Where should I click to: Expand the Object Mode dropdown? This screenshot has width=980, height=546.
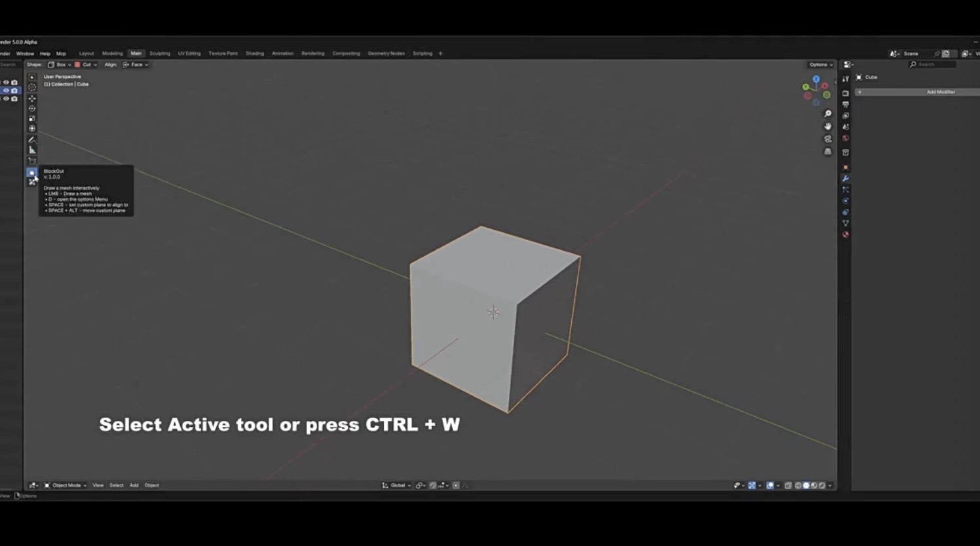click(x=66, y=485)
